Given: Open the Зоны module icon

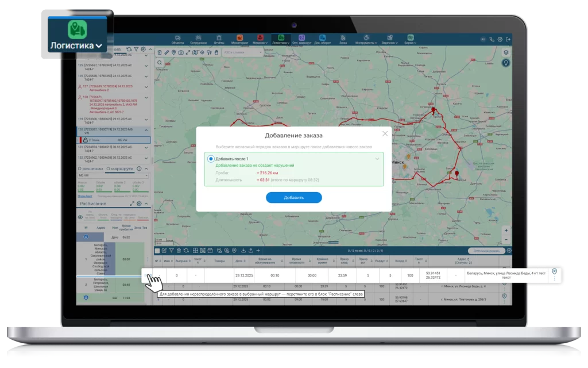Looking at the screenshot, I should point(343,40).
